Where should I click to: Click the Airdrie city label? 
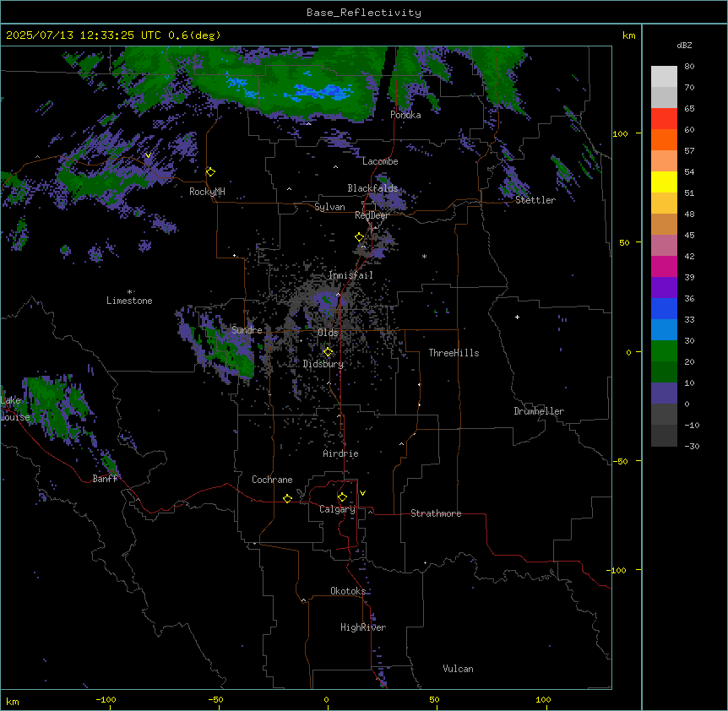340,453
